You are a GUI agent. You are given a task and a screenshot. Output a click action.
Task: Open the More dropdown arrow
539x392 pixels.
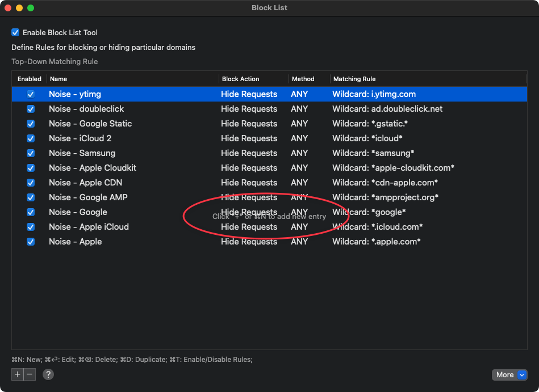(522, 374)
